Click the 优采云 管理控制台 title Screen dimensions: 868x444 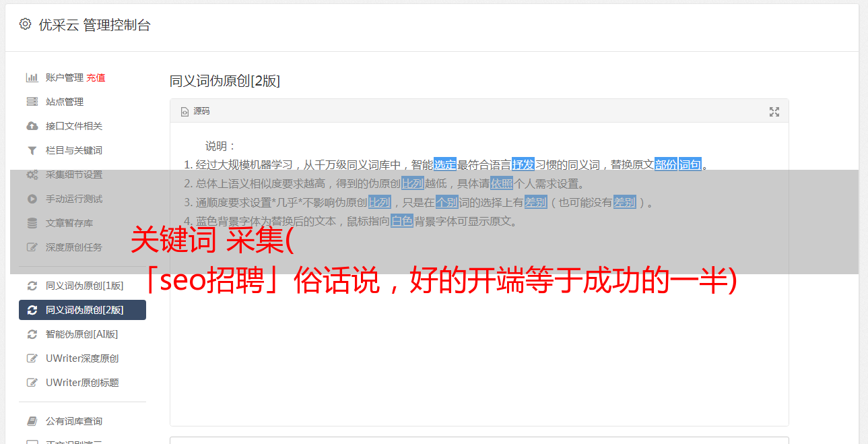94,25
